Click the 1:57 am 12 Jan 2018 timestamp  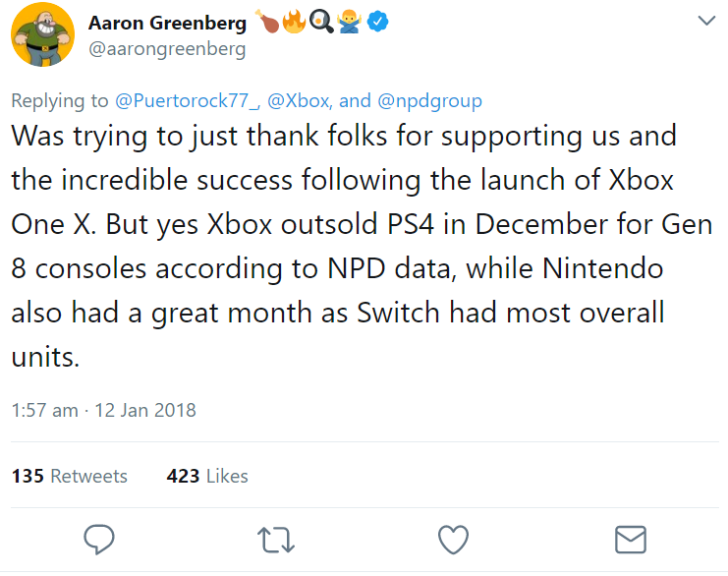103,411
